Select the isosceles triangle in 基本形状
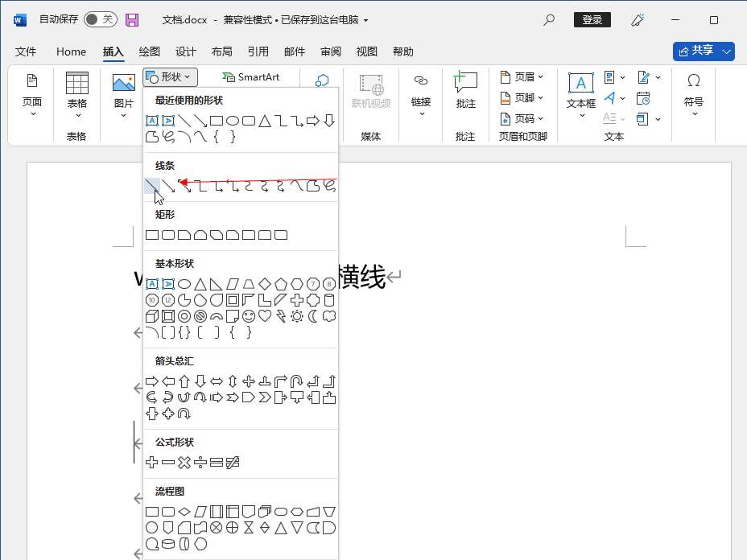The height and width of the screenshot is (560, 747). [x=200, y=284]
